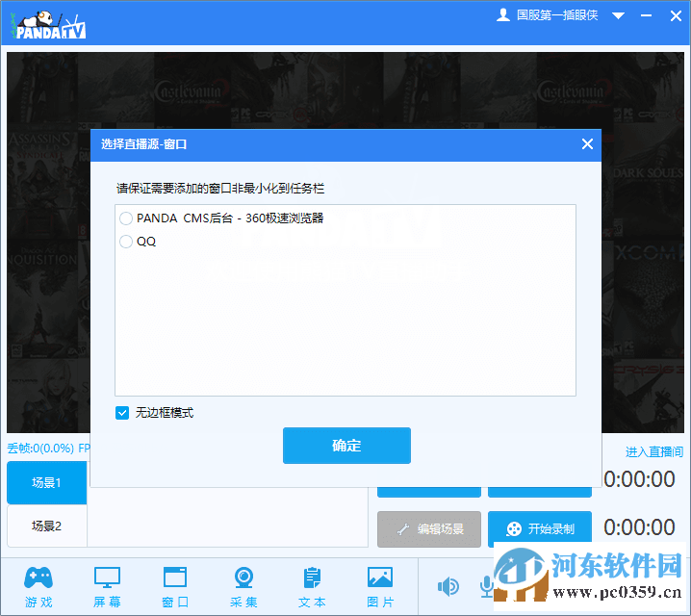Click the Panda.TV logo

[48, 25]
